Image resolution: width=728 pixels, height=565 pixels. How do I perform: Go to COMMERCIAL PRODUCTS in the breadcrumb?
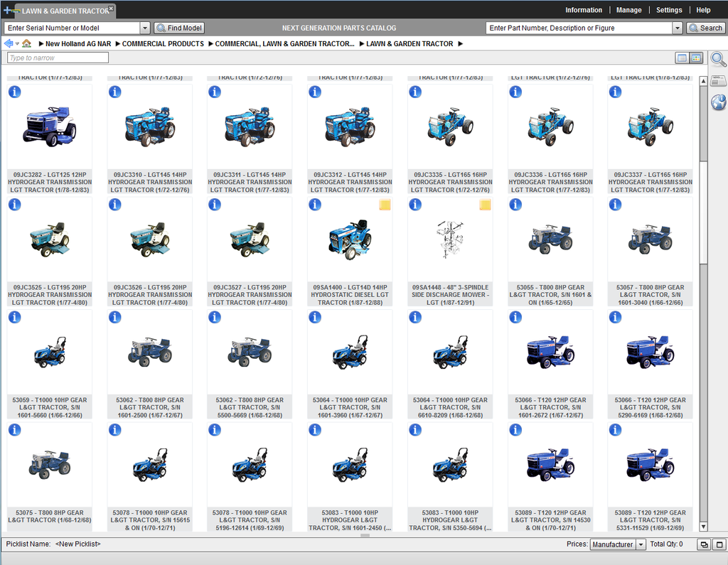click(163, 44)
